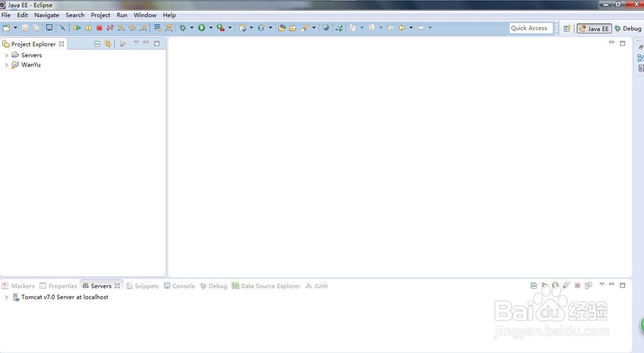Open the Back history dropdown arrow
This screenshot has width=644, height=353.
click(411, 28)
